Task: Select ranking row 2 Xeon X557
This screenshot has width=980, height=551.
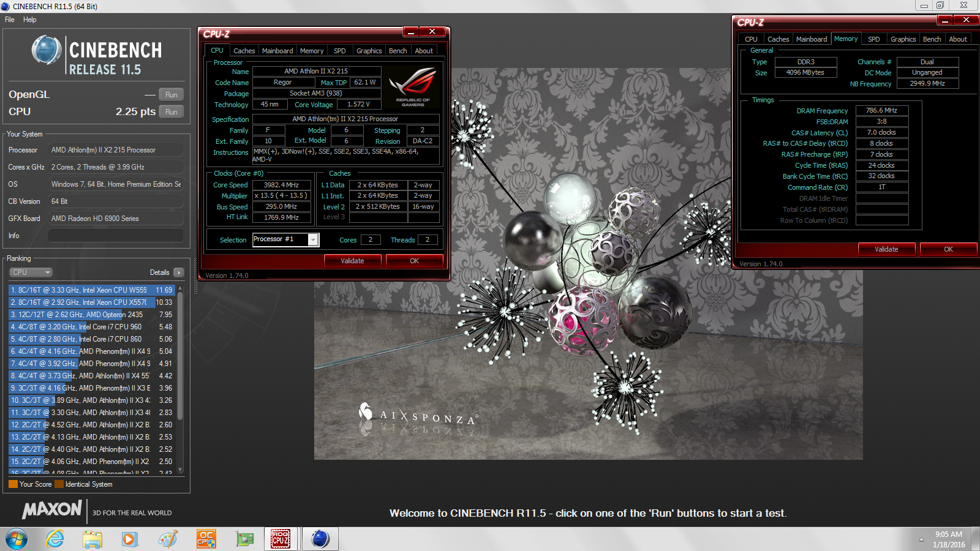Action: [x=91, y=302]
